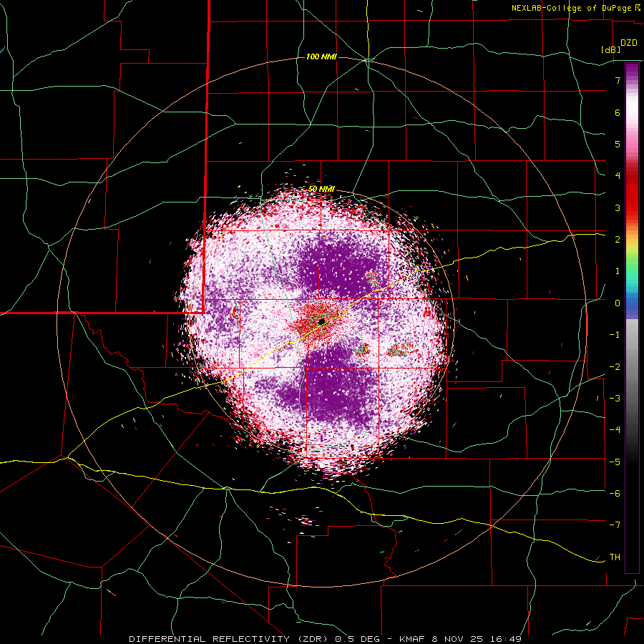Click the DZD product label

click(x=629, y=43)
